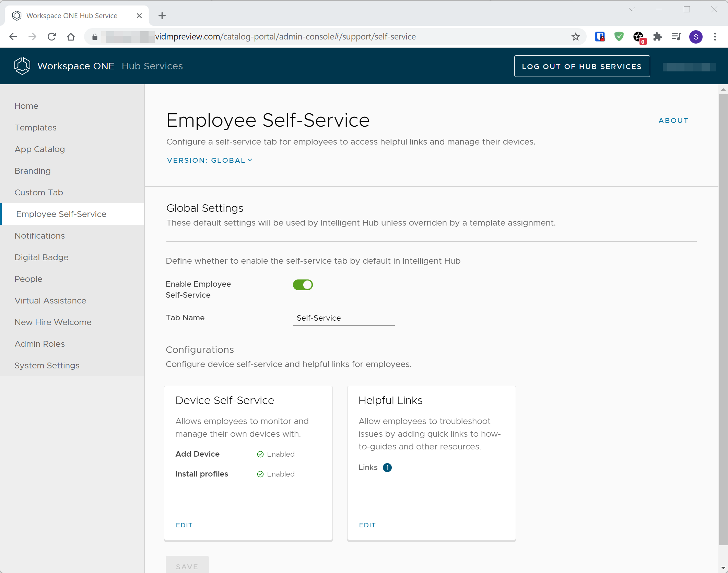Click the scrollbar down arrow

tap(723, 568)
